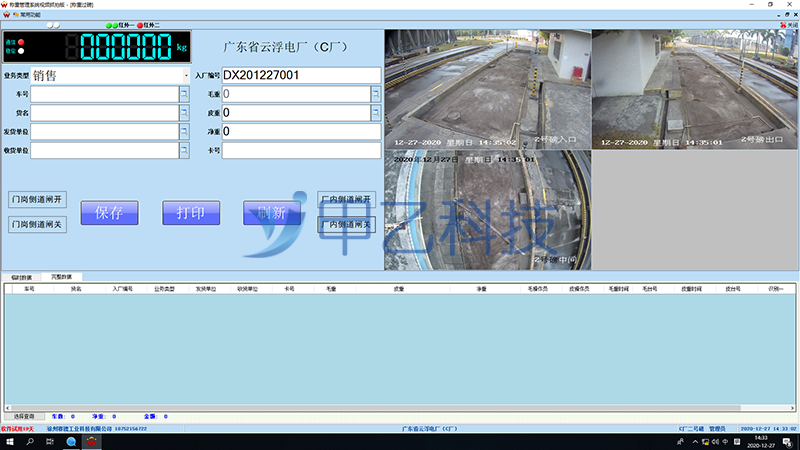Open the Windows Start menu
Screen dimensions: 800x450
click(9, 441)
